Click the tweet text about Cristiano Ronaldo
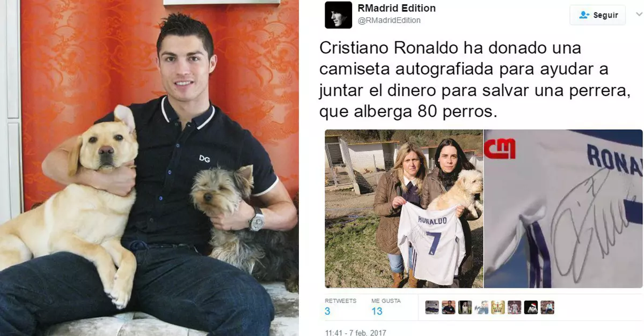This screenshot has height=336, width=644. [x=474, y=80]
